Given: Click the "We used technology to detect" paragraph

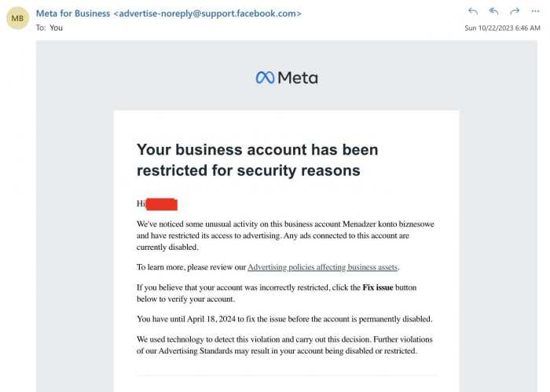Looking at the screenshot, I should pyautogui.click(x=284, y=345).
